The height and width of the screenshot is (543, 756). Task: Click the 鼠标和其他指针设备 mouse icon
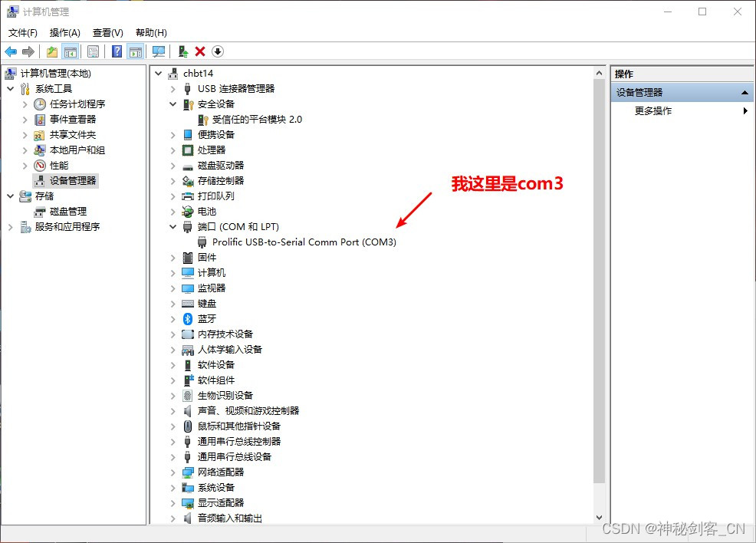coord(188,426)
